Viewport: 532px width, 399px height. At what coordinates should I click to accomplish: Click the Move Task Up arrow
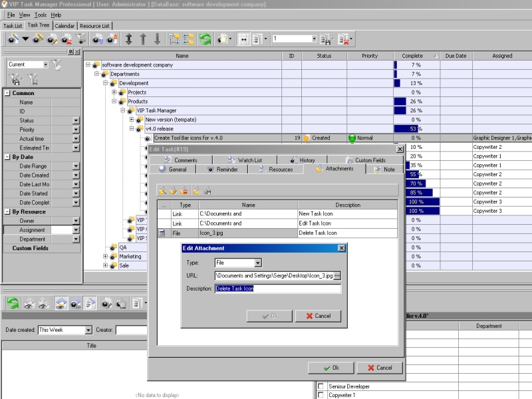pyautogui.click(x=143, y=39)
